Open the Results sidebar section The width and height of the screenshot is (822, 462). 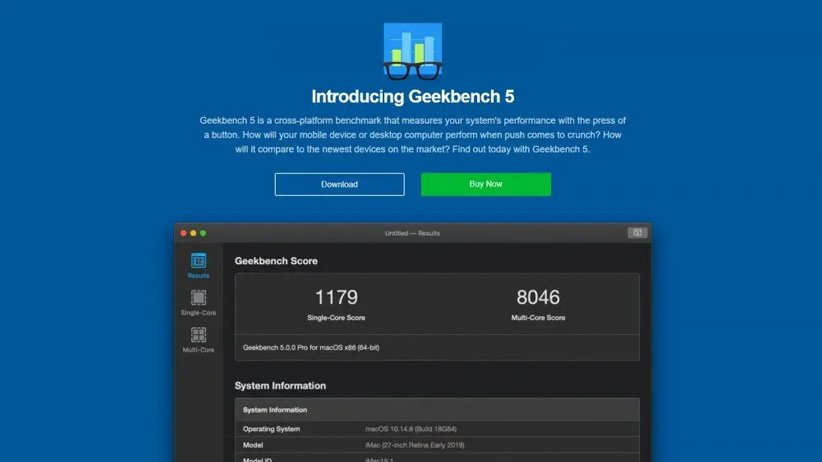198,264
